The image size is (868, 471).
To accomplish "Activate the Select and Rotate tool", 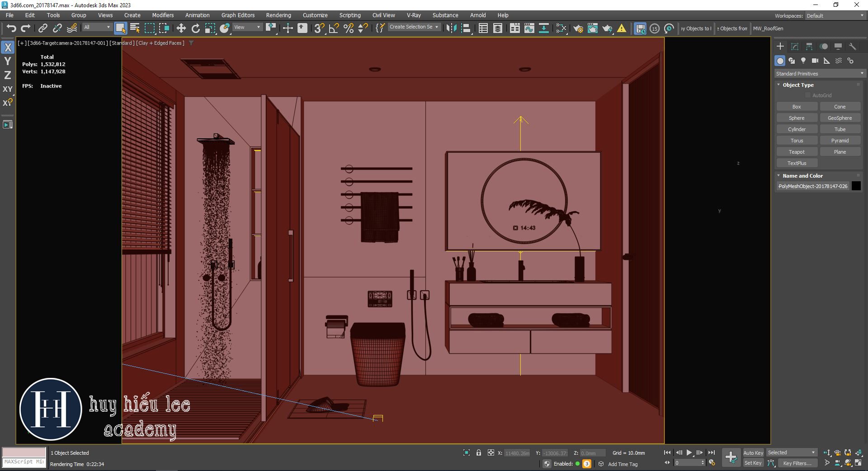I will coord(195,28).
